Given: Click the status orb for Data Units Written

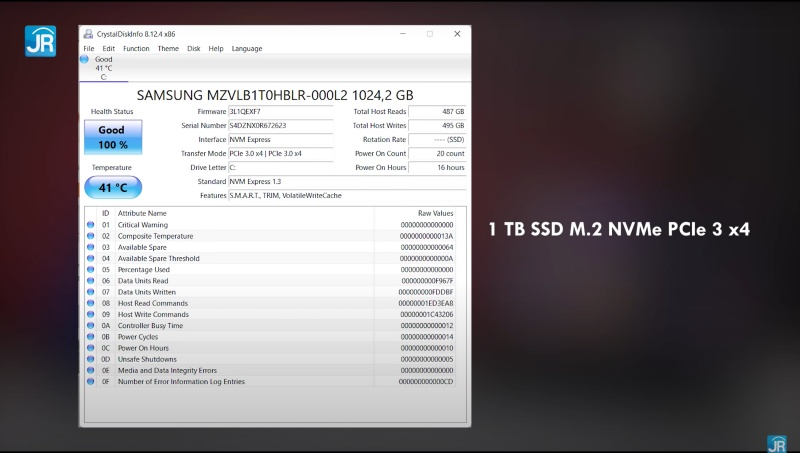Looking at the screenshot, I should 91,292.
